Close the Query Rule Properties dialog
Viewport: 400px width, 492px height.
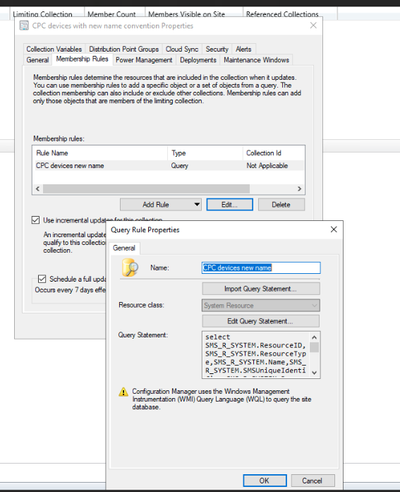[x=334, y=230]
